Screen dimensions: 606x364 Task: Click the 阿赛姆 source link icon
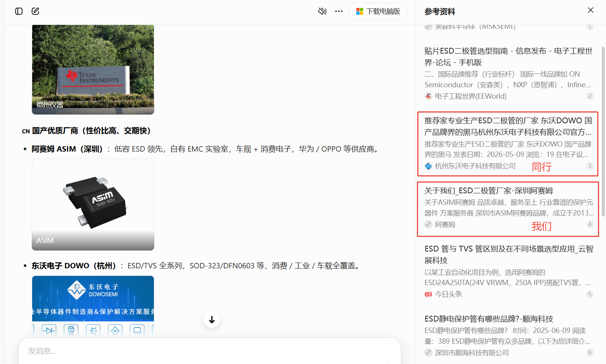428,224
